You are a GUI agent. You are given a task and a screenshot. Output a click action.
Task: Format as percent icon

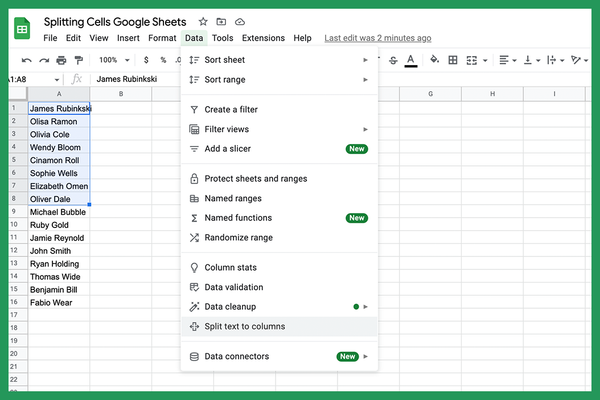coord(163,60)
